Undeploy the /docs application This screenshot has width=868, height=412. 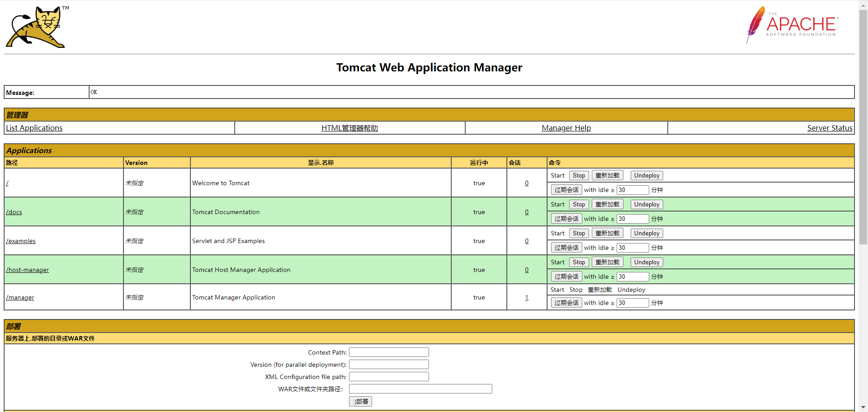646,204
